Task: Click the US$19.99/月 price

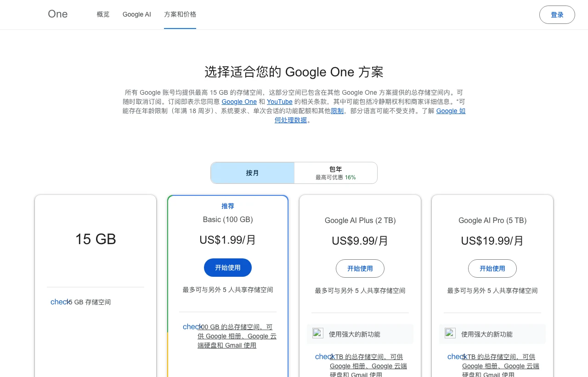Action: [x=492, y=241]
